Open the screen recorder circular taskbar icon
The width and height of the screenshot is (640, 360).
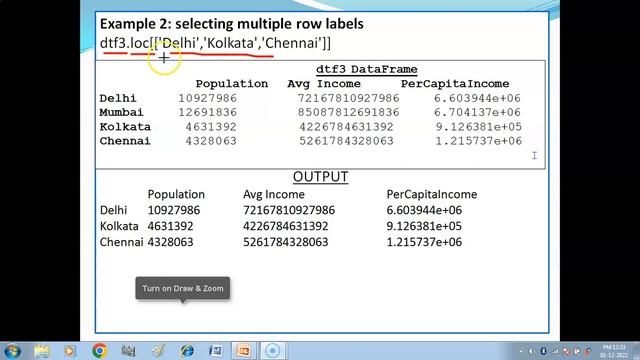pos(273,351)
